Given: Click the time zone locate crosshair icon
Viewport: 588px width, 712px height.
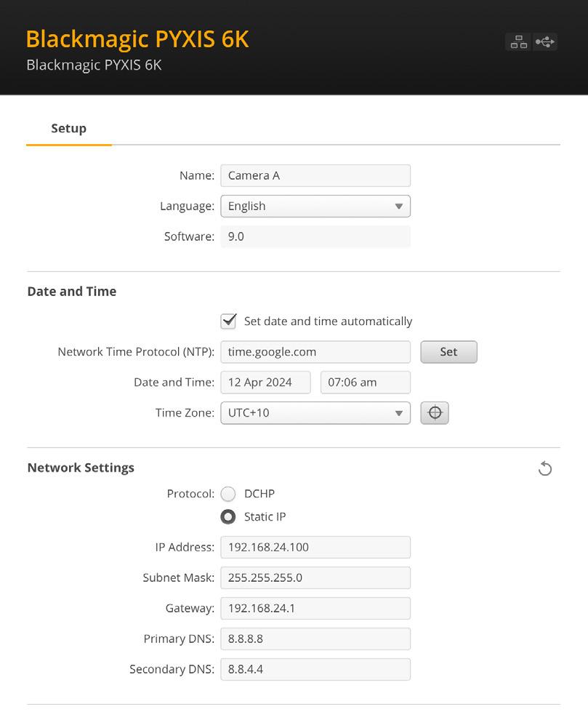Looking at the screenshot, I should click(x=435, y=413).
